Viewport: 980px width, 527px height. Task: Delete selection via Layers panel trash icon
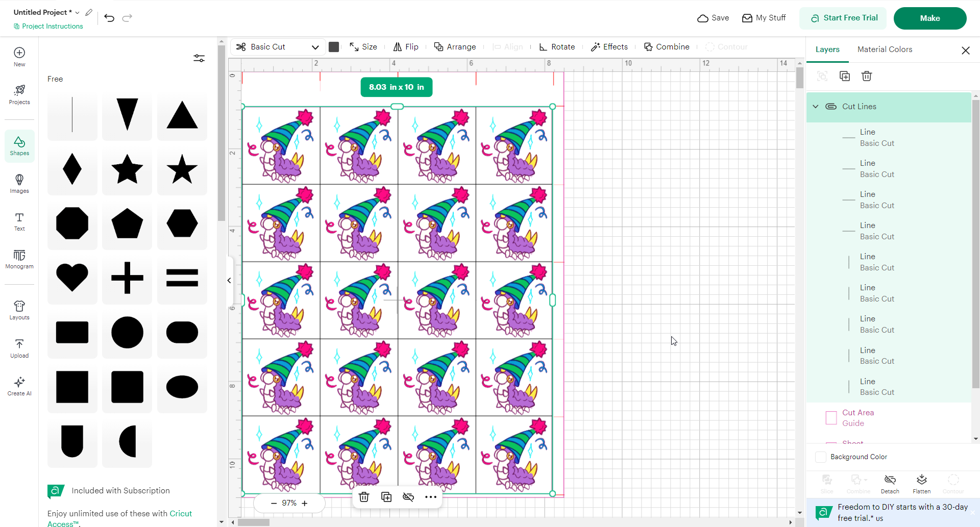pos(867,76)
